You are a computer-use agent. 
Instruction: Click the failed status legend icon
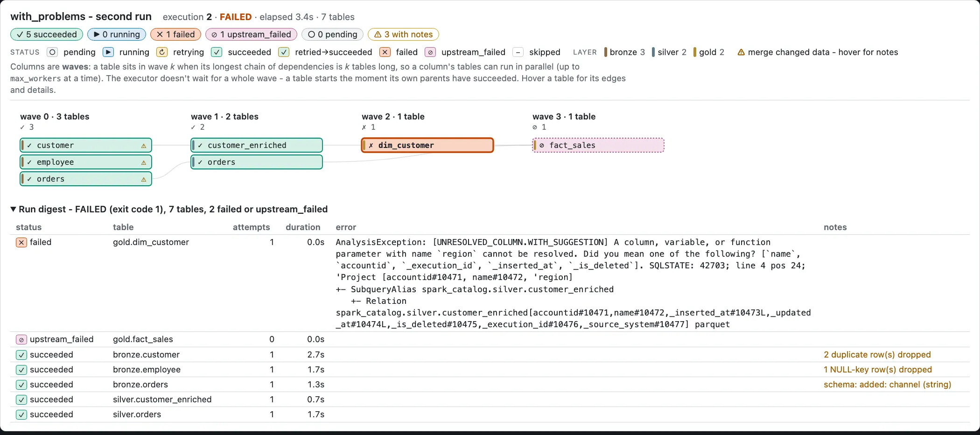(385, 52)
